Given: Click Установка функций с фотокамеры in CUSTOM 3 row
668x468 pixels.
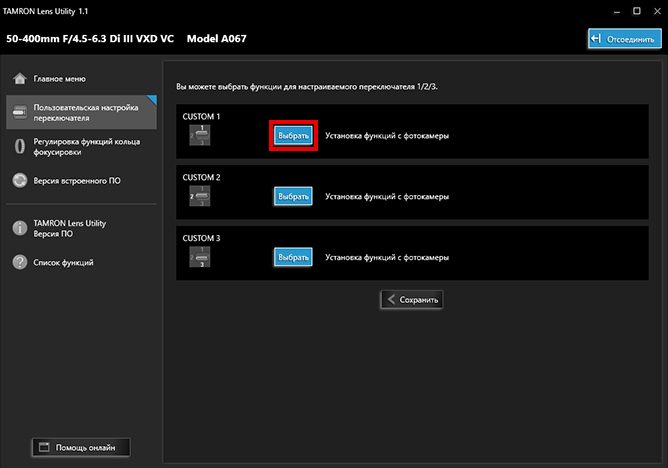Looking at the screenshot, I should pyautogui.click(x=387, y=258).
